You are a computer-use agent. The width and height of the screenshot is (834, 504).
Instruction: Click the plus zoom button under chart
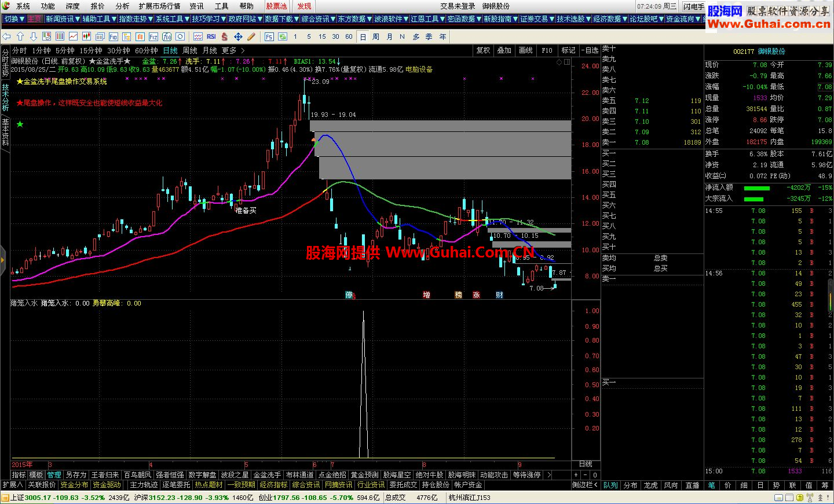(576, 475)
